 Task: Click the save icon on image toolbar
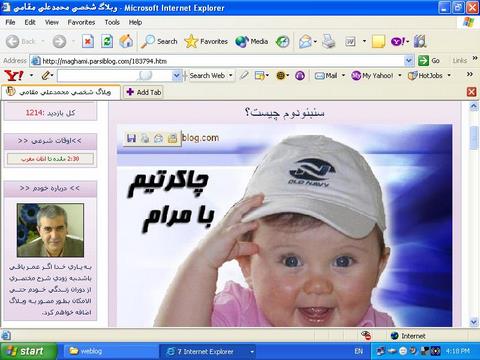click(132, 138)
